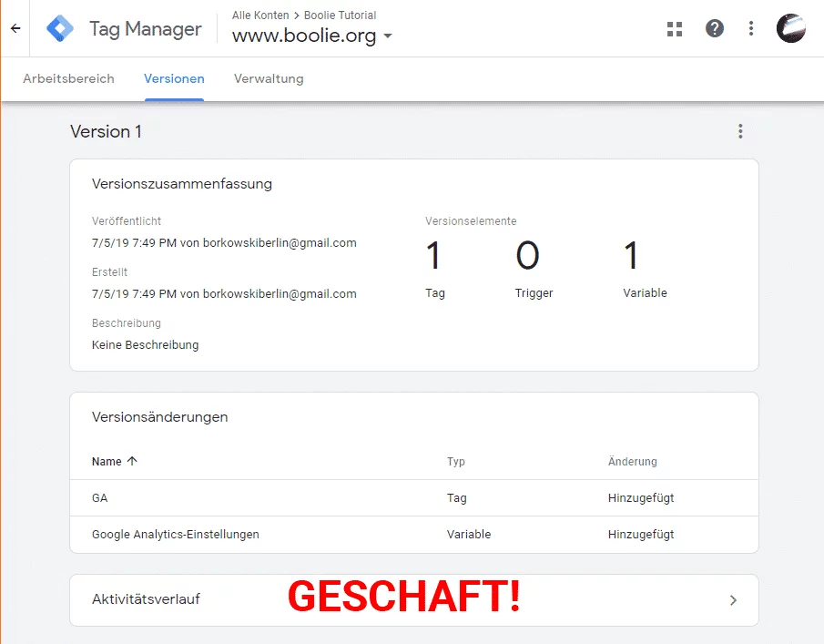Open the Google Analytics-Einstellungen variable row
Viewport: 824px width, 644px height.
point(414,534)
